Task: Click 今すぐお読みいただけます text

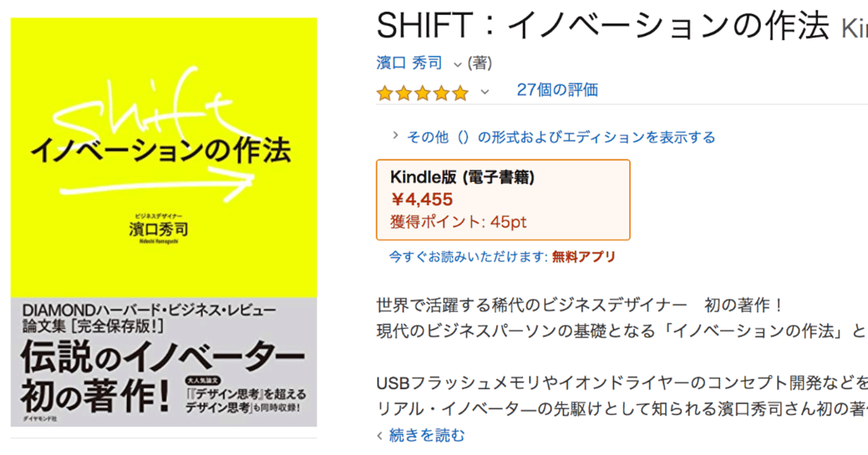Action: click(468, 257)
